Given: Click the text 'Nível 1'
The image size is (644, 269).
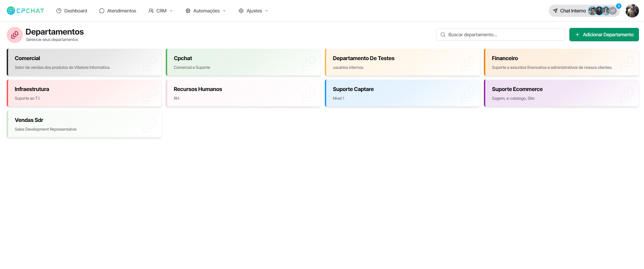Looking at the screenshot, I should point(339,98).
